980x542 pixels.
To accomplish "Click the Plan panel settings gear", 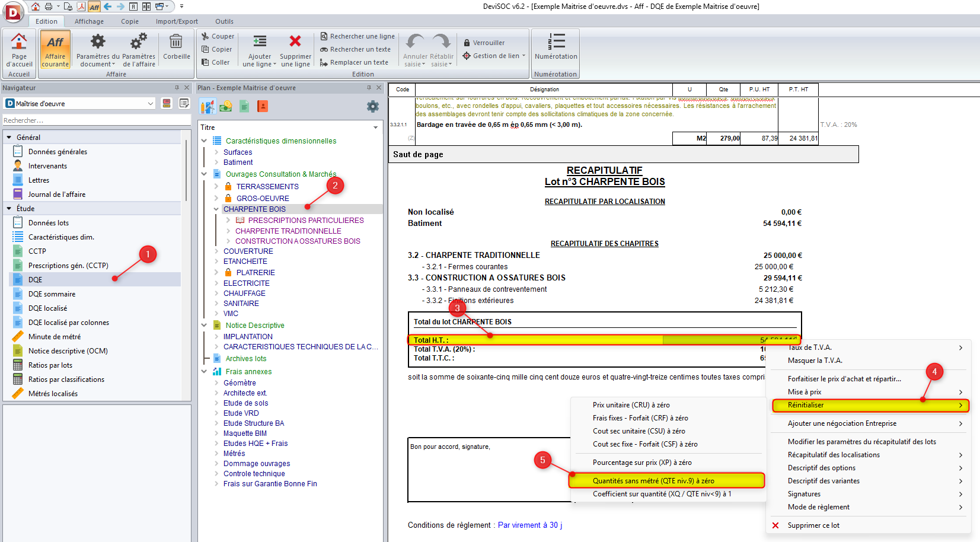I will tap(372, 107).
